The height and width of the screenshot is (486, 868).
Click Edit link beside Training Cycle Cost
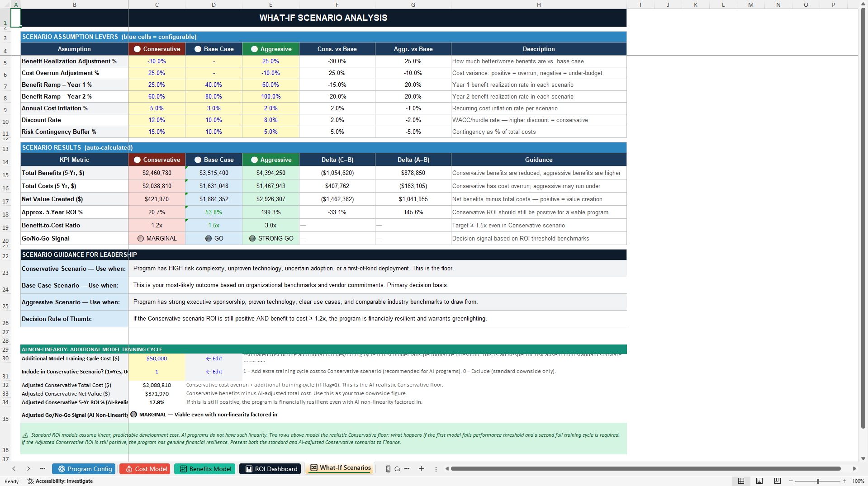(214, 359)
